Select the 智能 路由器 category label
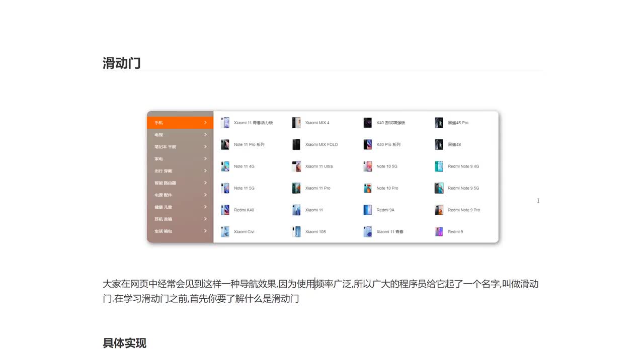 point(165,183)
